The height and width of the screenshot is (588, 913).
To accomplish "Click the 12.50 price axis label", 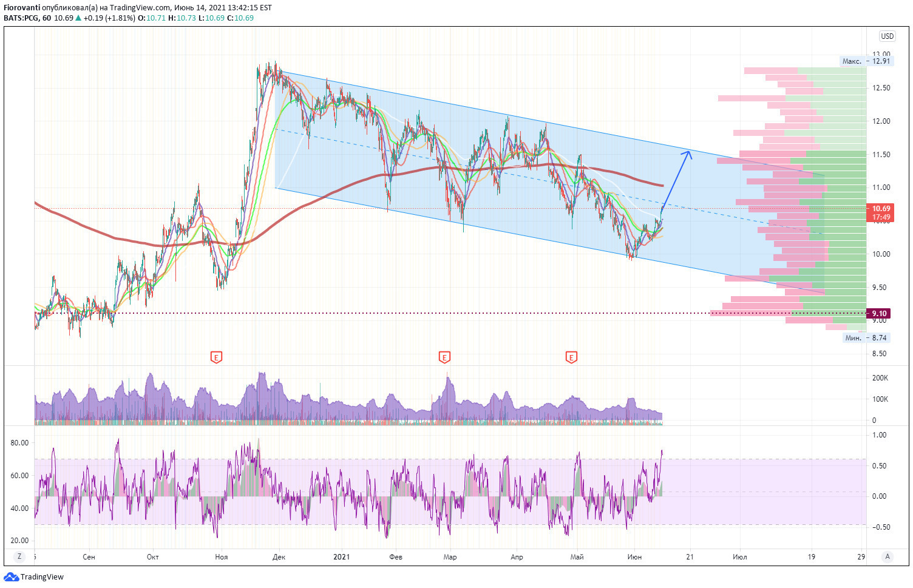I will tap(881, 88).
